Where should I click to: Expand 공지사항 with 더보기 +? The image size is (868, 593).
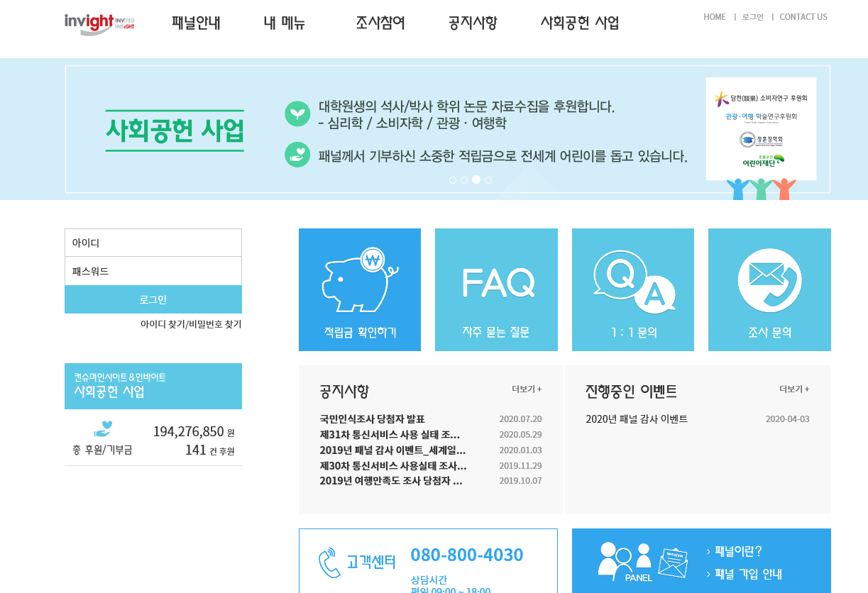tap(527, 389)
